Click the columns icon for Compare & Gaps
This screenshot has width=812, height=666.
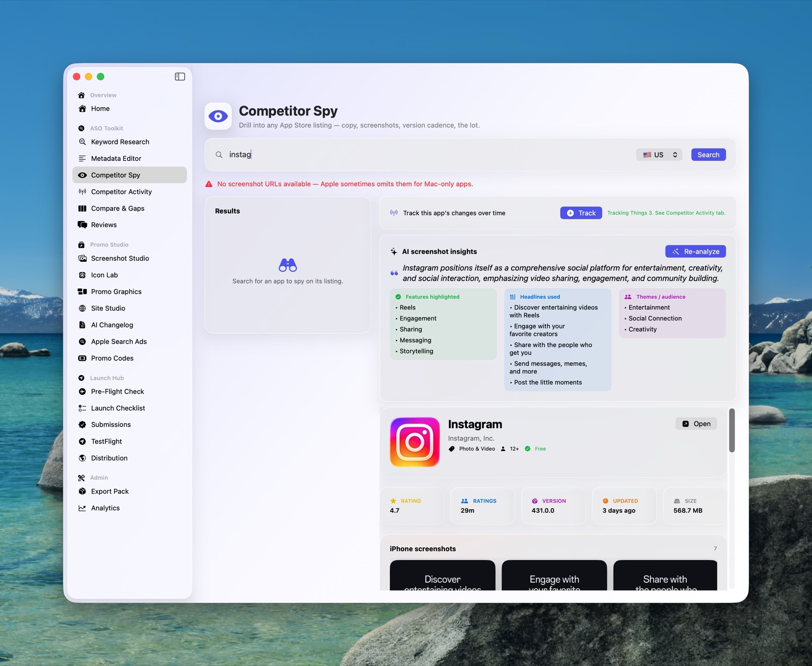point(82,208)
